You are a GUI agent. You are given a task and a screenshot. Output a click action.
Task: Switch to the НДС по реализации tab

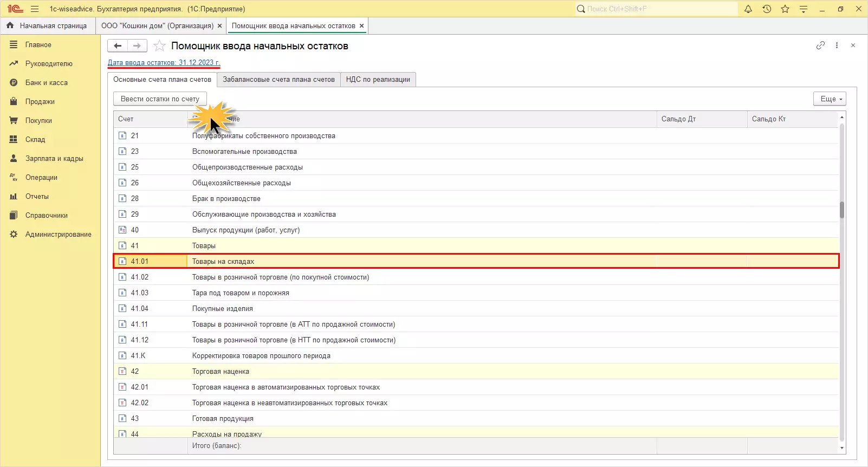378,80
